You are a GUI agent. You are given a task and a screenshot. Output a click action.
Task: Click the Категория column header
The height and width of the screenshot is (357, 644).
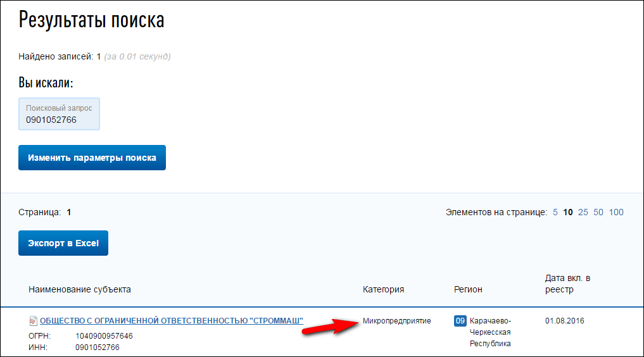383,289
